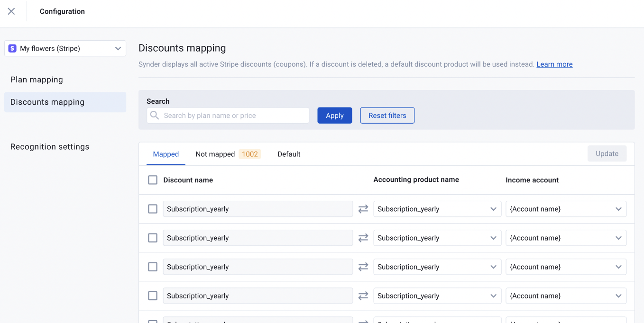Image resolution: width=644 pixels, height=323 pixels.
Task: Click the orange 1002 count badge
Action: tap(250, 154)
